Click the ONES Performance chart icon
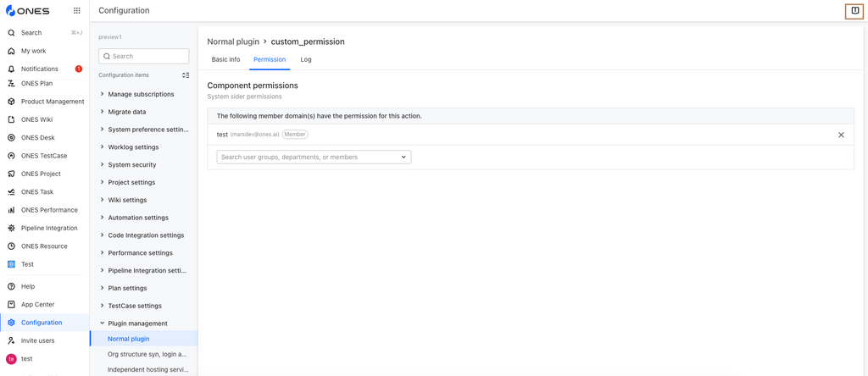Image resolution: width=868 pixels, height=376 pixels. 11,210
